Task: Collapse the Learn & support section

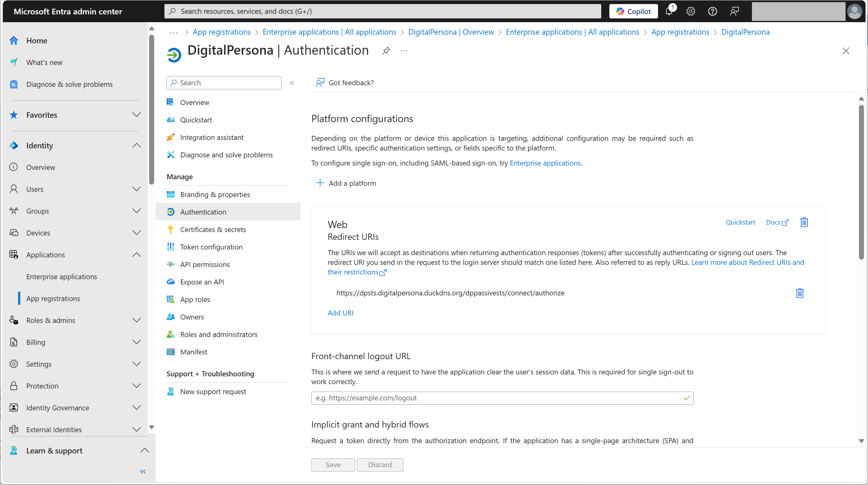Action: click(144, 450)
